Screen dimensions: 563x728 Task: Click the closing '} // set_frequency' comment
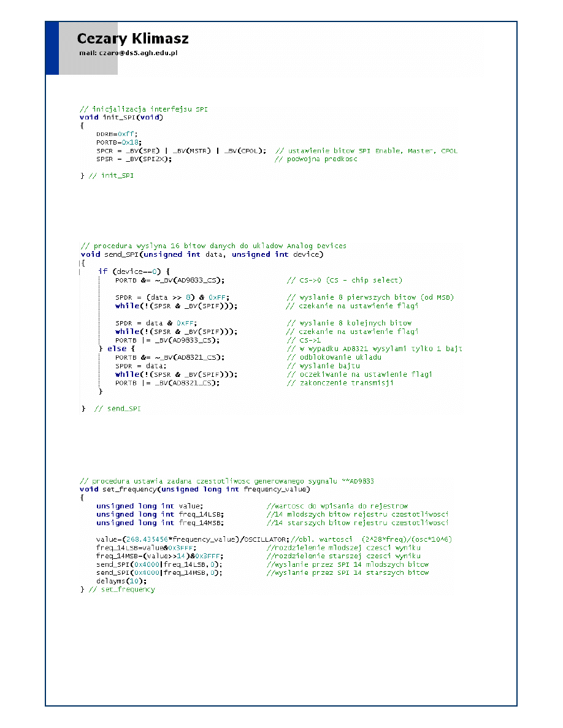(118, 590)
